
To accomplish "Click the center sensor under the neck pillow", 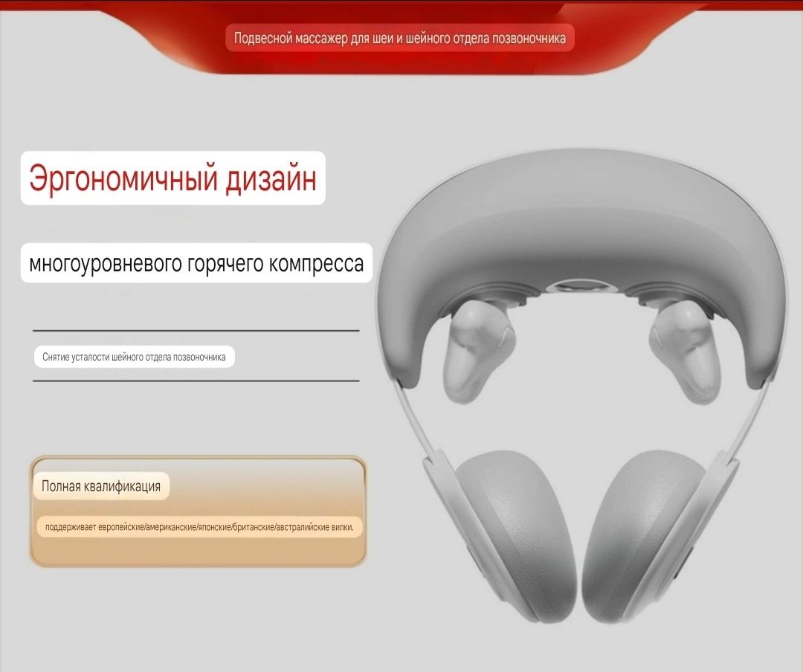I will [x=581, y=285].
